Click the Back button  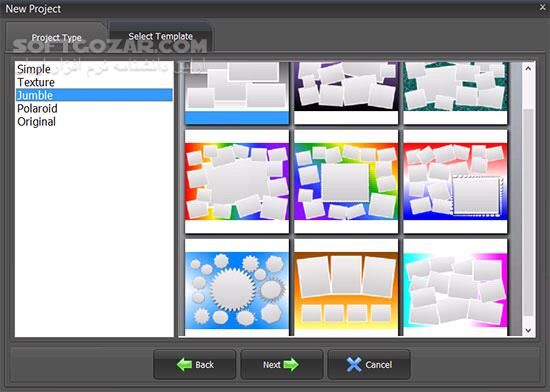point(194,365)
